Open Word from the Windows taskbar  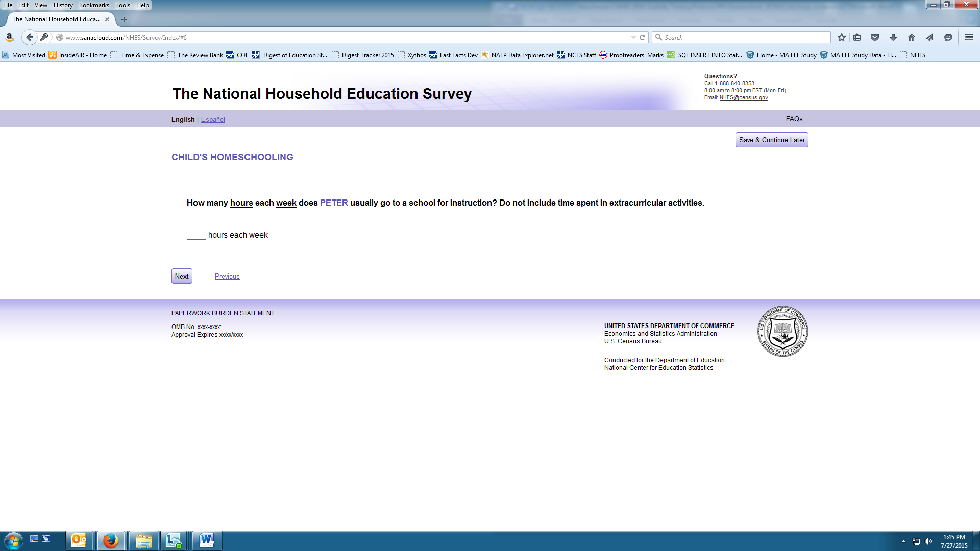pyautogui.click(x=207, y=540)
